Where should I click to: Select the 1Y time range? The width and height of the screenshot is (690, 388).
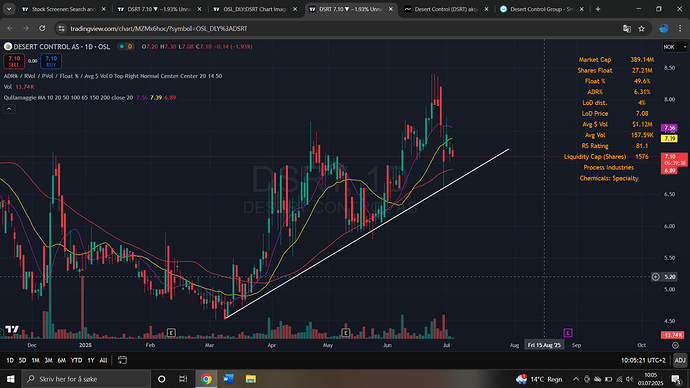(91, 360)
